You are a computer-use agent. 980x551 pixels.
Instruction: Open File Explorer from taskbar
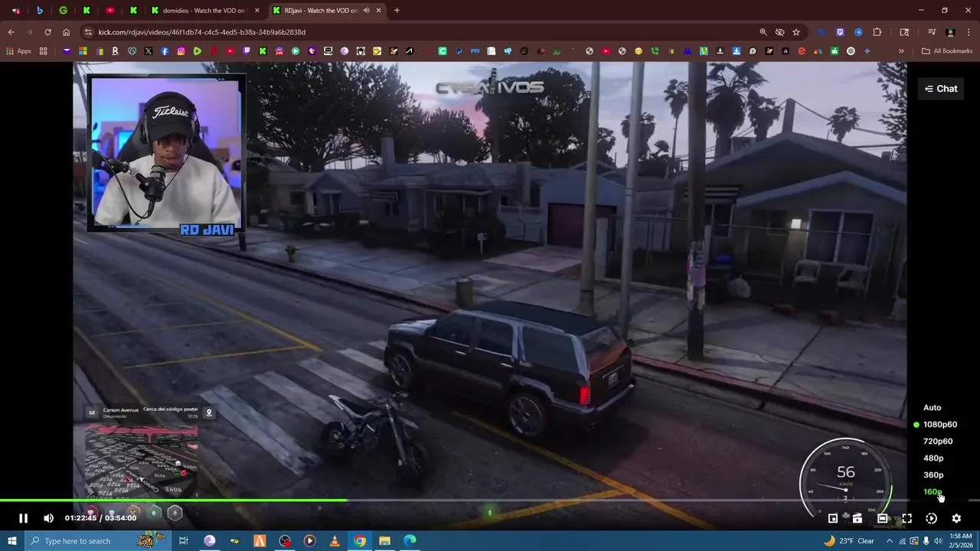click(385, 541)
